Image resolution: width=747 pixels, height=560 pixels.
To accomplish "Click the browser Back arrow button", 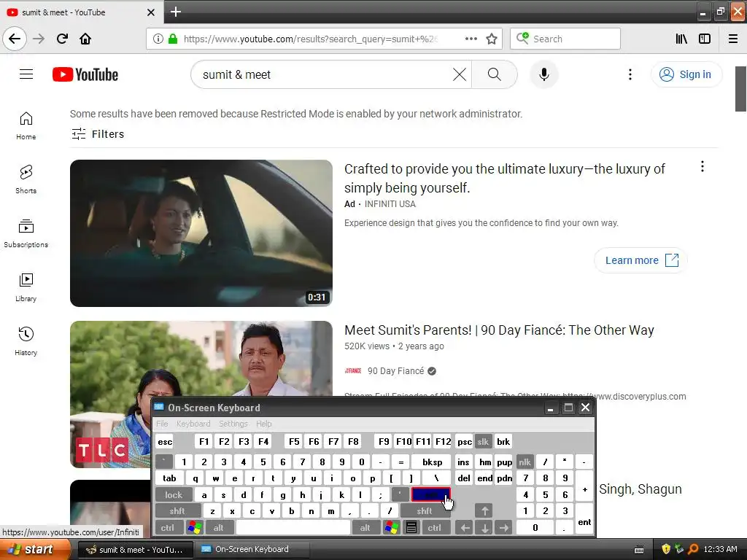I will (x=15, y=39).
